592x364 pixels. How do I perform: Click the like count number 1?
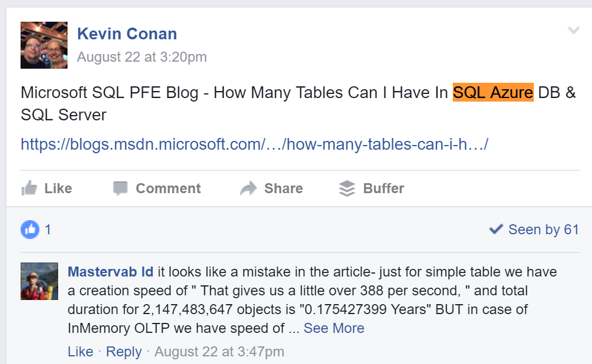click(48, 230)
